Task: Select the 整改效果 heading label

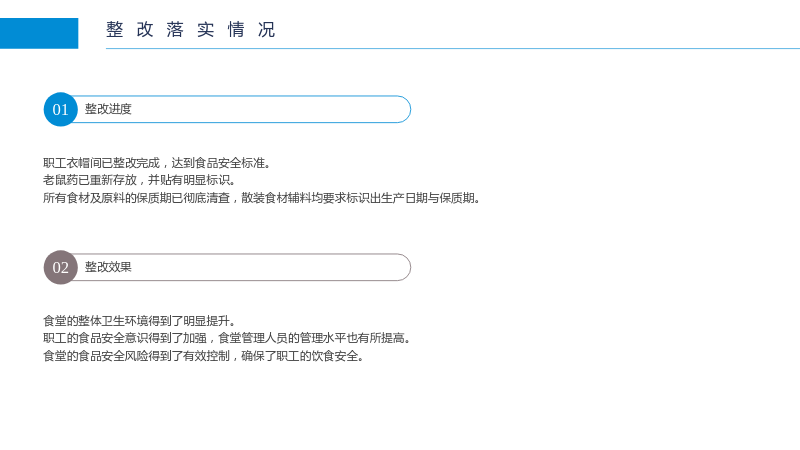Action: [x=108, y=267]
